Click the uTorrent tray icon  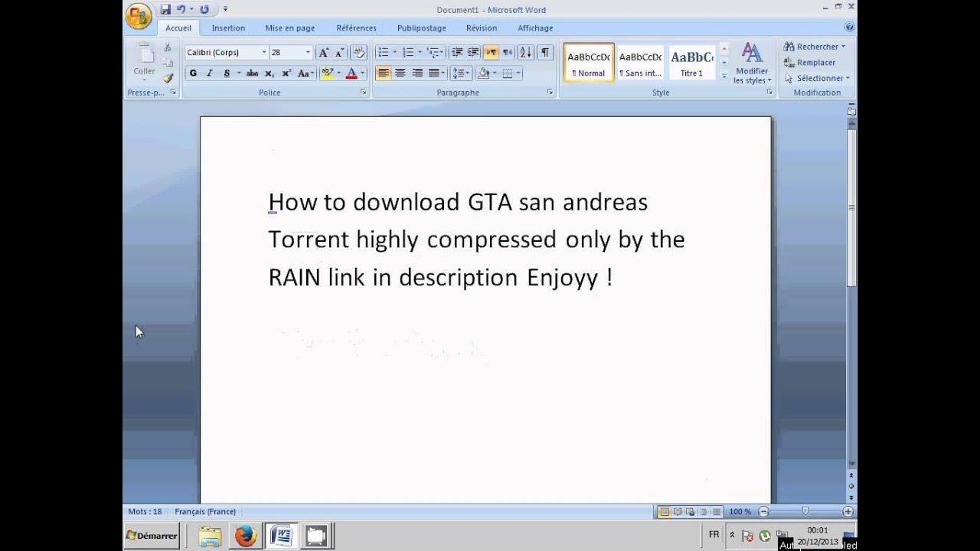point(764,536)
